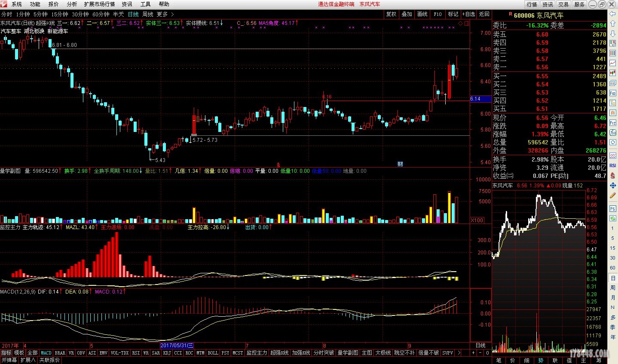This screenshot has width=618, height=364.
Task: Open the candlestick K-line sidebar icon
Action: click(613, 73)
